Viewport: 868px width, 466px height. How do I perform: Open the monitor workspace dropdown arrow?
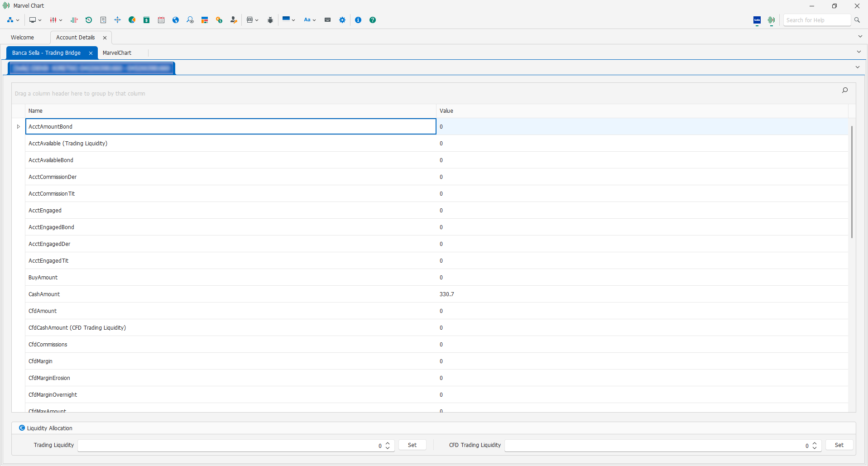pyautogui.click(x=40, y=20)
